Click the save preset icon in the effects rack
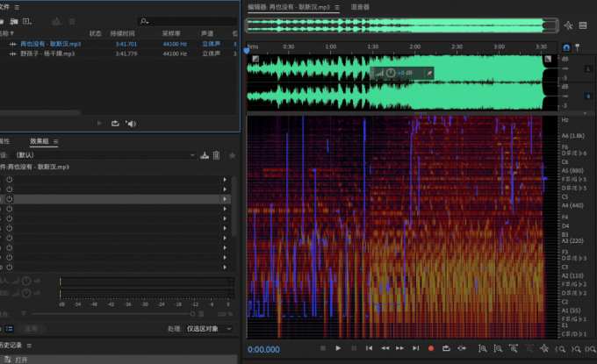 (205, 155)
